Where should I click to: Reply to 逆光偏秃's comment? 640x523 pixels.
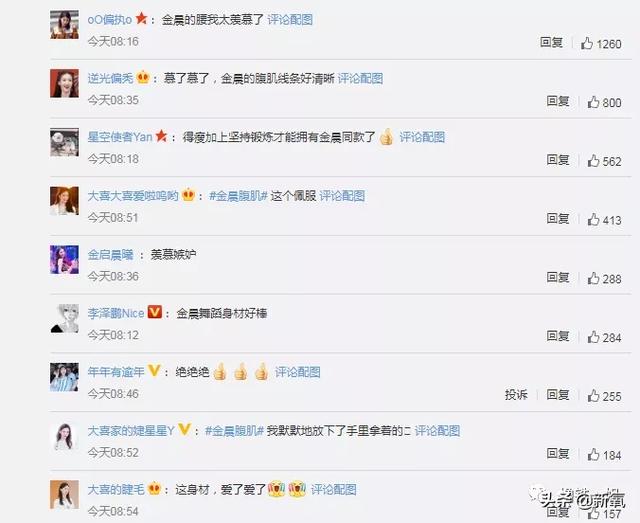click(x=558, y=101)
